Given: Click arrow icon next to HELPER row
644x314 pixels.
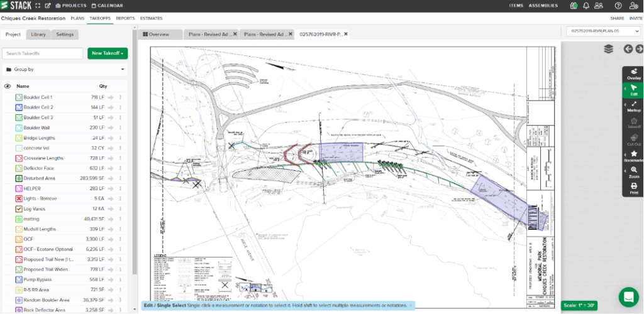Looking at the screenshot, I should [111, 188].
